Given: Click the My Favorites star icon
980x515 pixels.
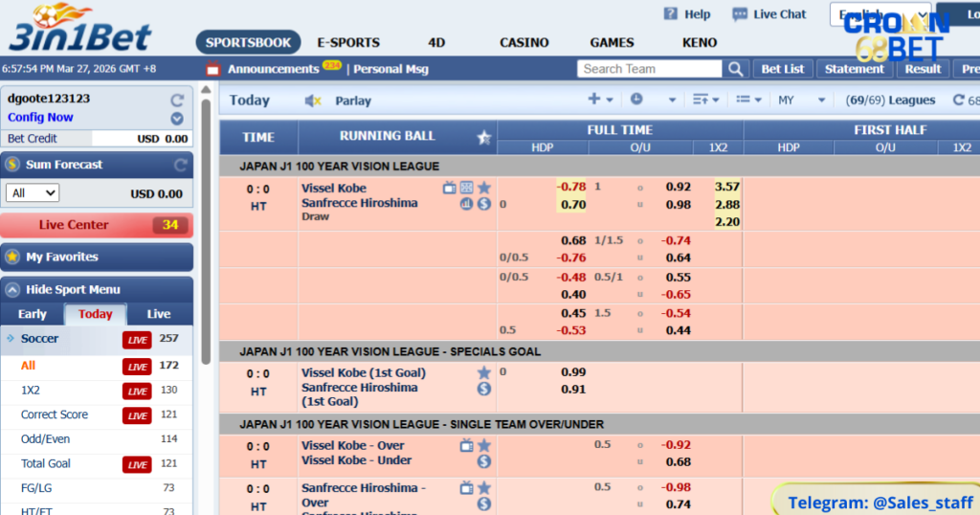Looking at the screenshot, I should pos(12,257).
